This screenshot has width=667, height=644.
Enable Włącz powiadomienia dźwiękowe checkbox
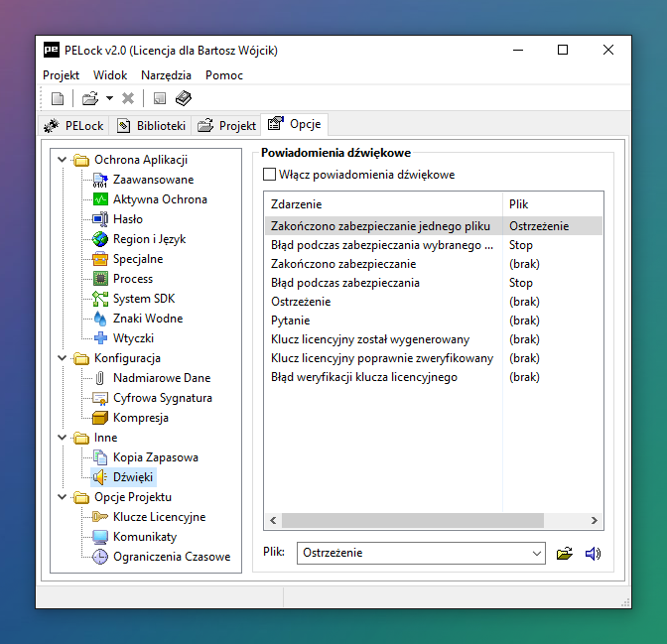[269, 175]
